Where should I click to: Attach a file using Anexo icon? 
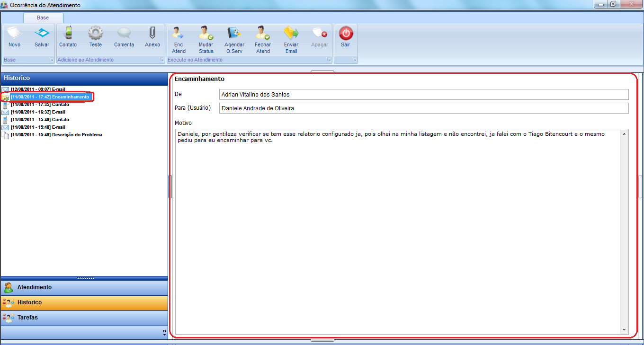(x=152, y=37)
